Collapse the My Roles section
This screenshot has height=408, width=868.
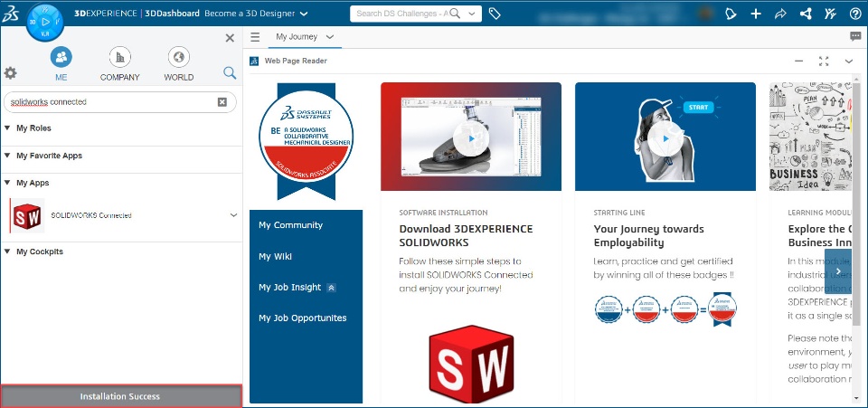(x=7, y=128)
